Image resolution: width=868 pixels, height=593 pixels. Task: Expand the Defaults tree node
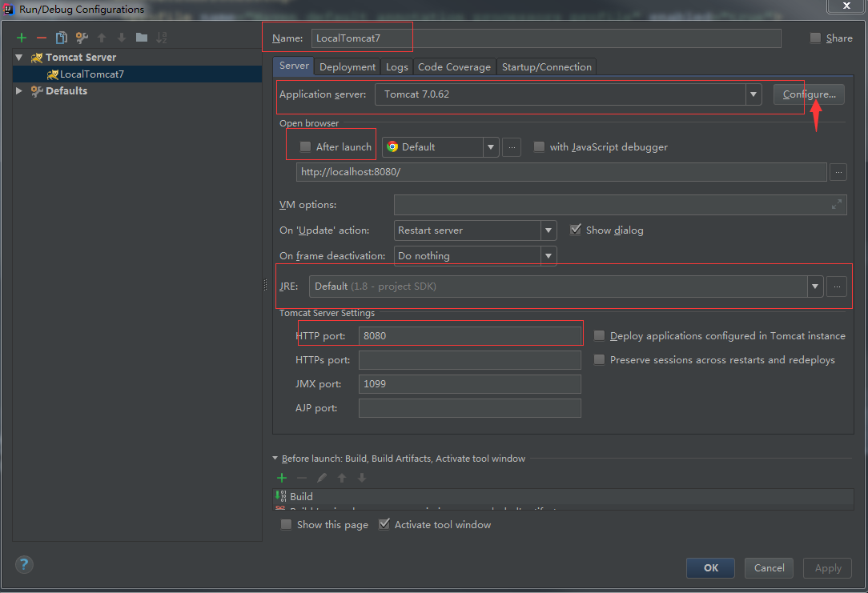coord(20,91)
